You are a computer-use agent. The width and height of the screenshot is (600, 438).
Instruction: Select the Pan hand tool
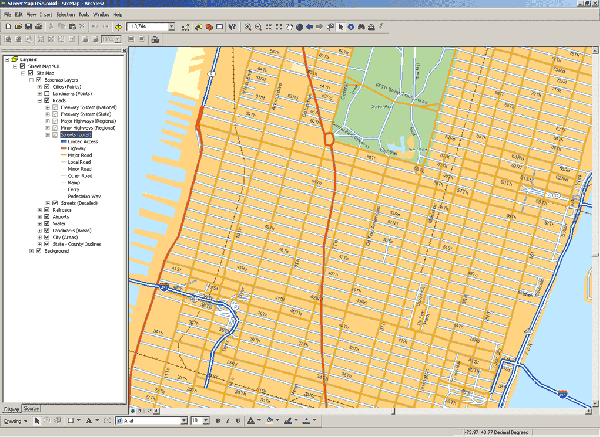[x=289, y=27]
